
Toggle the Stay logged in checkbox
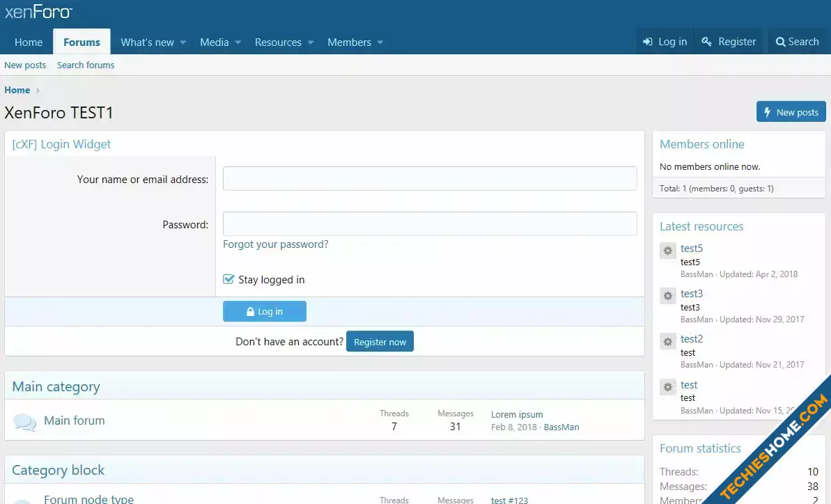(x=228, y=279)
